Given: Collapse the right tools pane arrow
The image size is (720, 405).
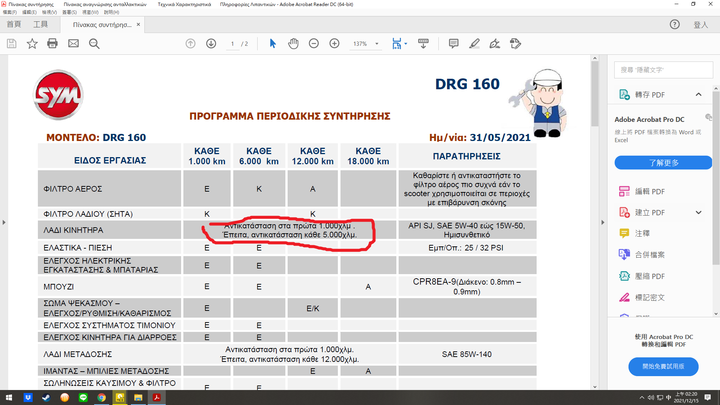Looking at the screenshot, I should point(602,222).
